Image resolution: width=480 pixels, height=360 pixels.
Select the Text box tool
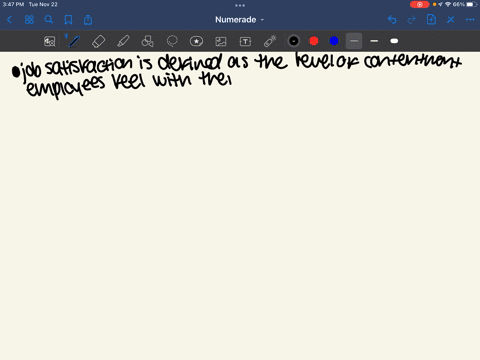[x=245, y=41]
